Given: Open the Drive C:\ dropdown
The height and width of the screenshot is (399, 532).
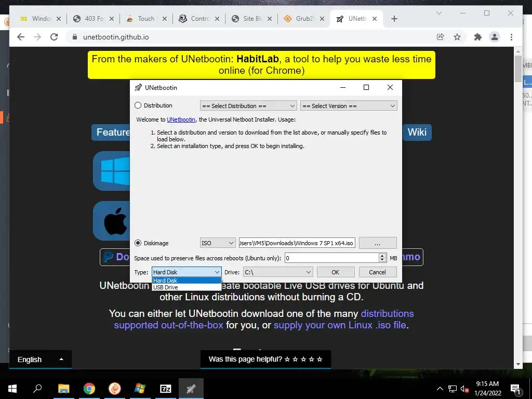Looking at the screenshot, I should pos(278,272).
